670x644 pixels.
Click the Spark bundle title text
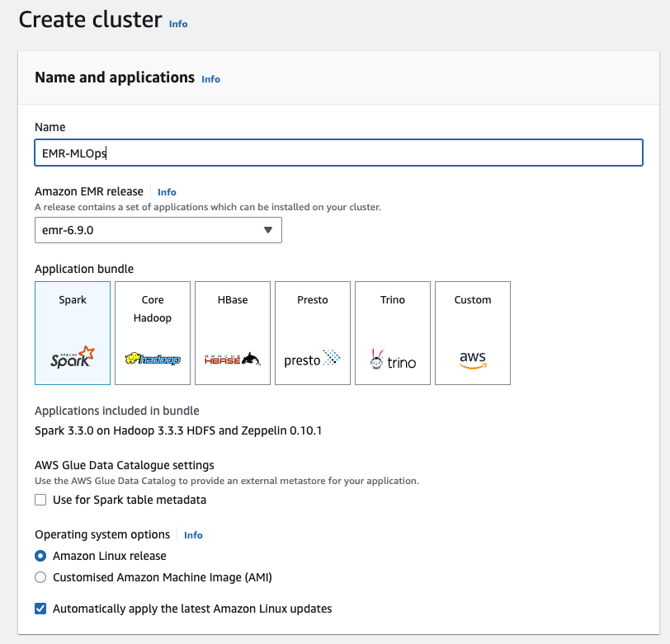[73, 300]
